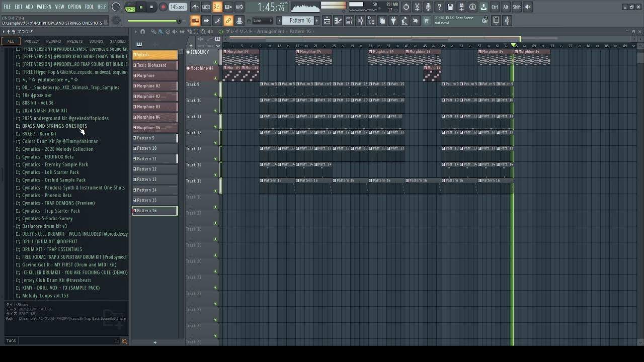
Task: Open the help question mark icon
Action: pyautogui.click(x=439, y=7)
